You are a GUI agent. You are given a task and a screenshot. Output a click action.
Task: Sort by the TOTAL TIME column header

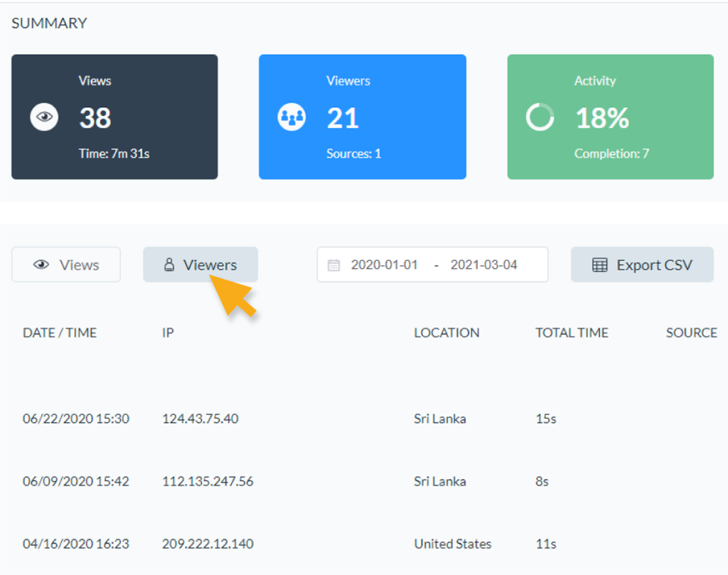click(572, 333)
